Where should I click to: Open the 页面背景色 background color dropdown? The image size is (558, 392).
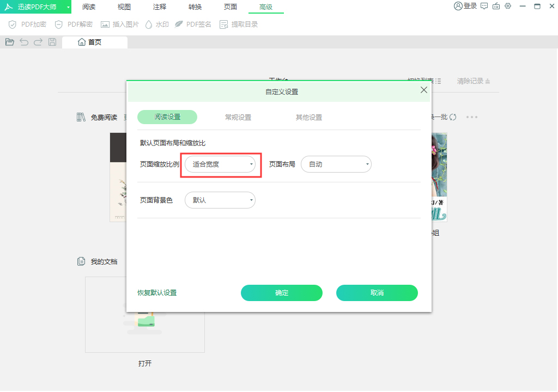[220, 200]
